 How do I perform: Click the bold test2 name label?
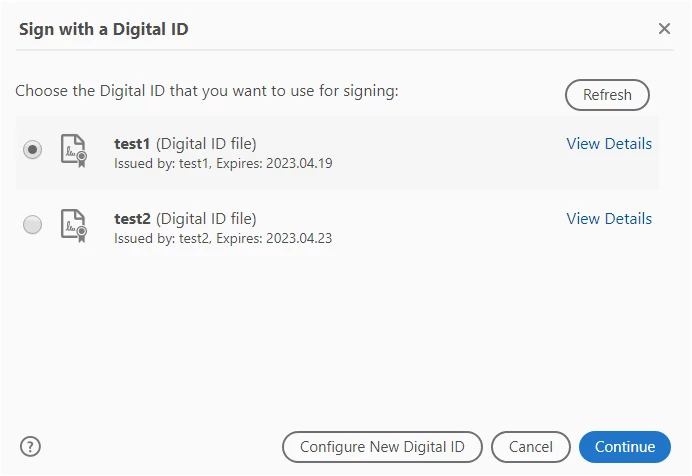(132, 219)
